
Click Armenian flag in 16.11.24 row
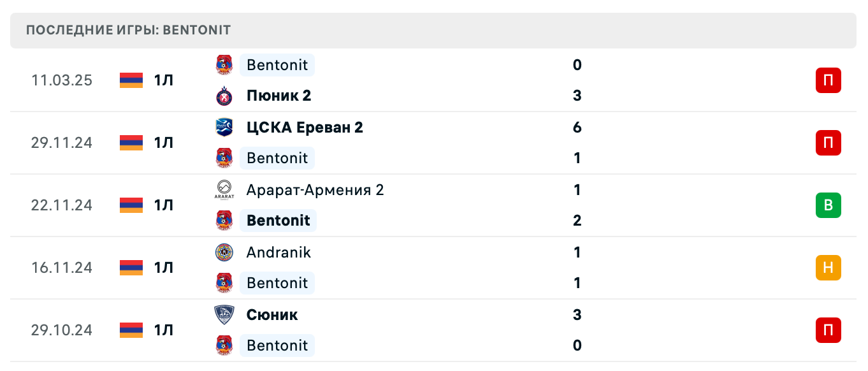pyautogui.click(x=131, y=268)
